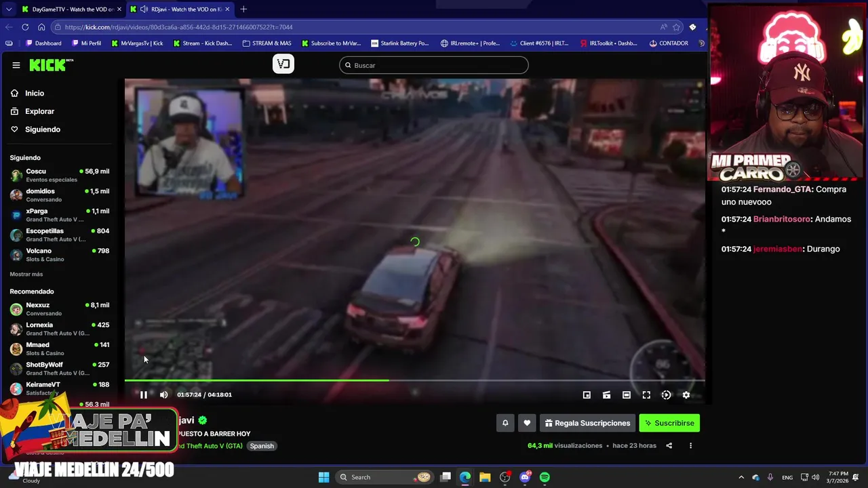The image size is (868, 488).
Task: Click the VJ icon in header
Action: click(283, 64)
